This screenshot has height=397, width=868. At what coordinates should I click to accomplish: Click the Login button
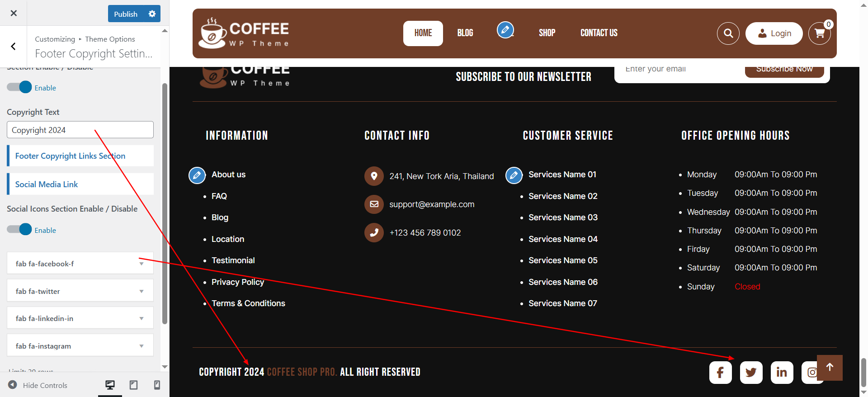774,33
